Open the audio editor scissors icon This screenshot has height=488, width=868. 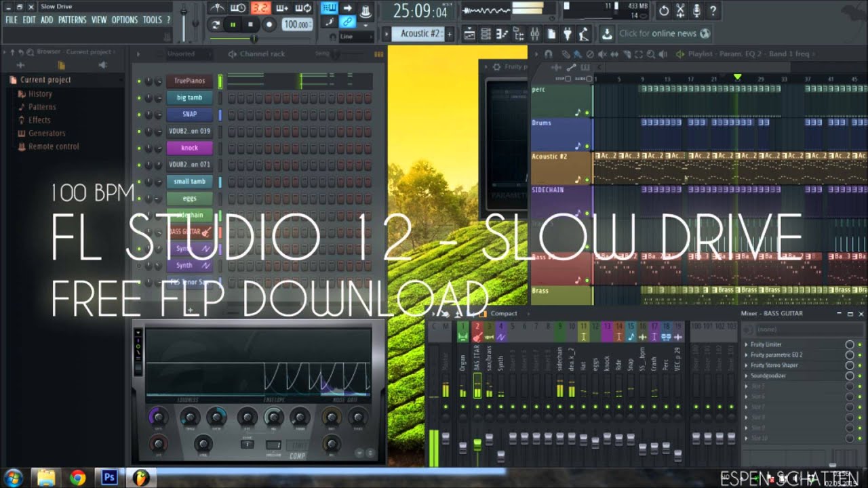(x=680, y=10)
